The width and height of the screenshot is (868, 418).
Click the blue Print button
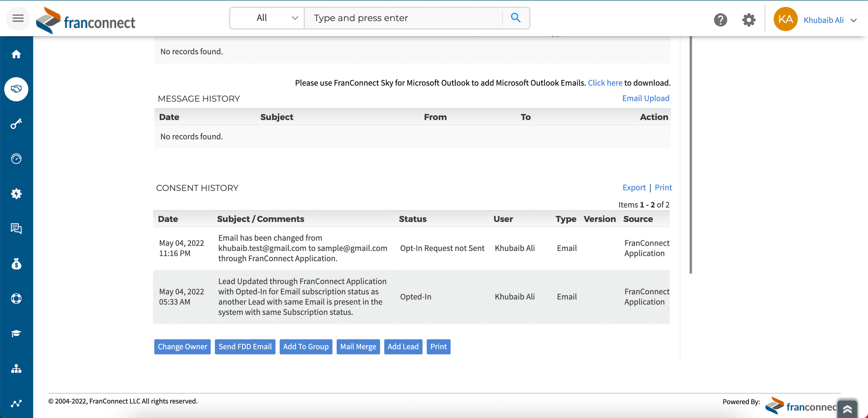coord(438,346)
